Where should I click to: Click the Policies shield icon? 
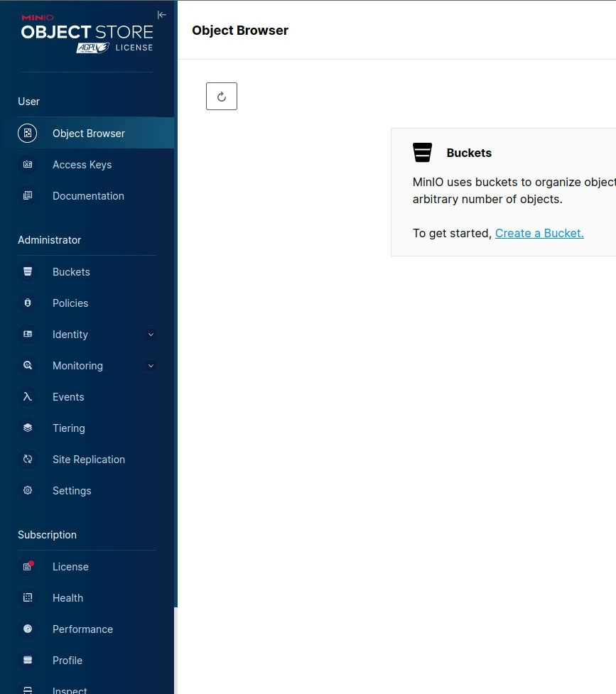point(28,303)
